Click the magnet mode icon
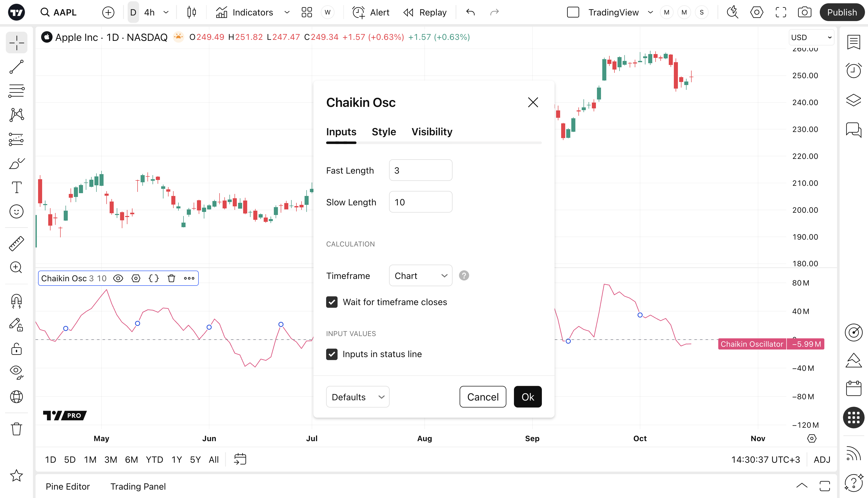868x498 pixels. click(x=16, y=301)
